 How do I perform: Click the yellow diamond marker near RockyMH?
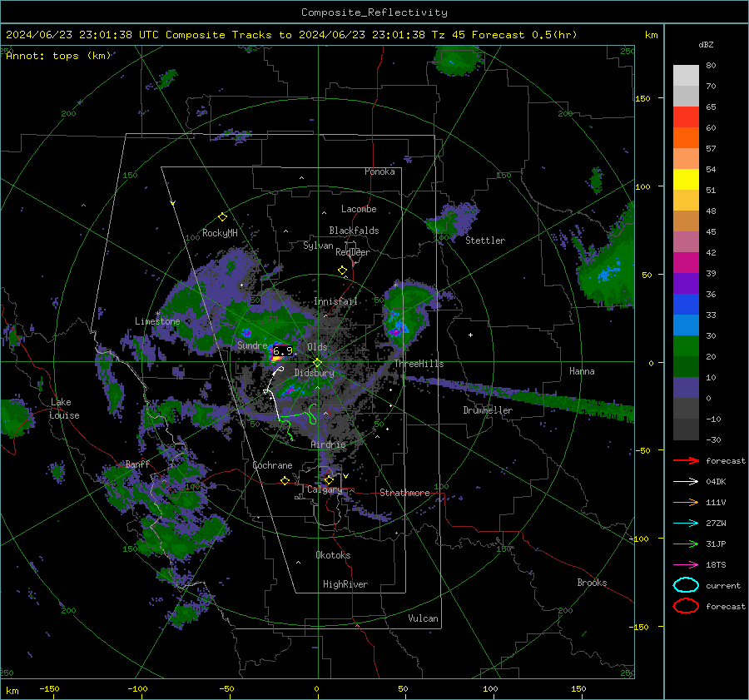coord(222,217)
